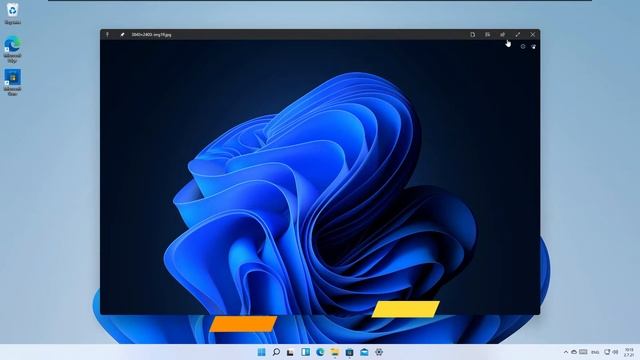Expand the viewer using the diagonal arrows icon
The height and width of the screenshot is (360, 640).
click(x=518, y=35)
